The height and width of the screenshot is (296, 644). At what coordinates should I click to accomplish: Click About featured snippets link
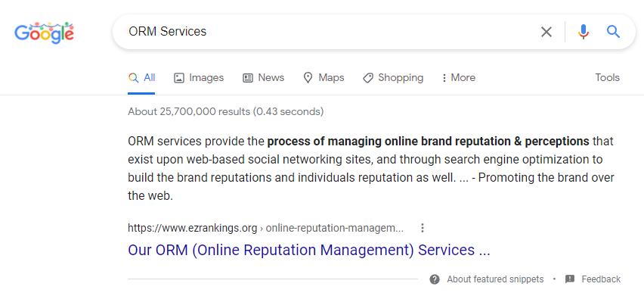click(495, 279)
